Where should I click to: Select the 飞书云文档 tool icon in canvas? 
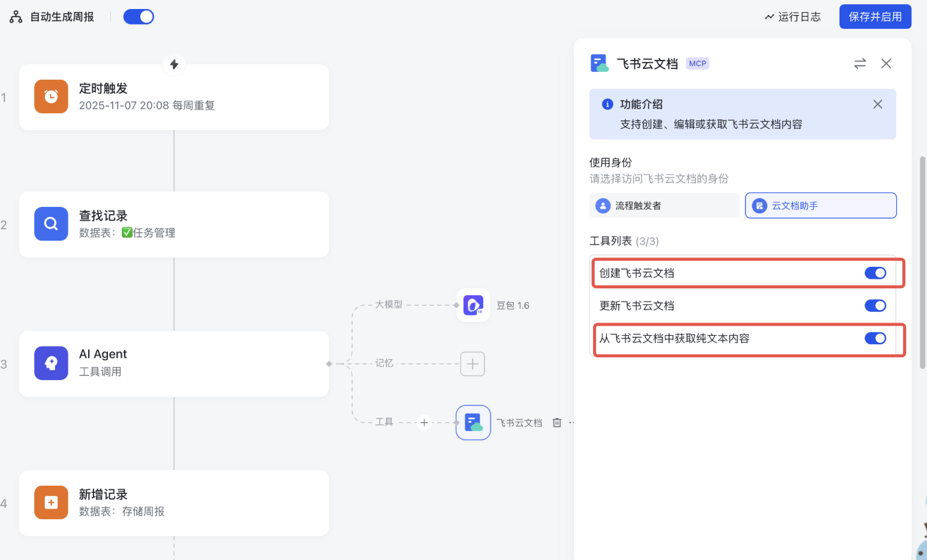pos(473,423)
